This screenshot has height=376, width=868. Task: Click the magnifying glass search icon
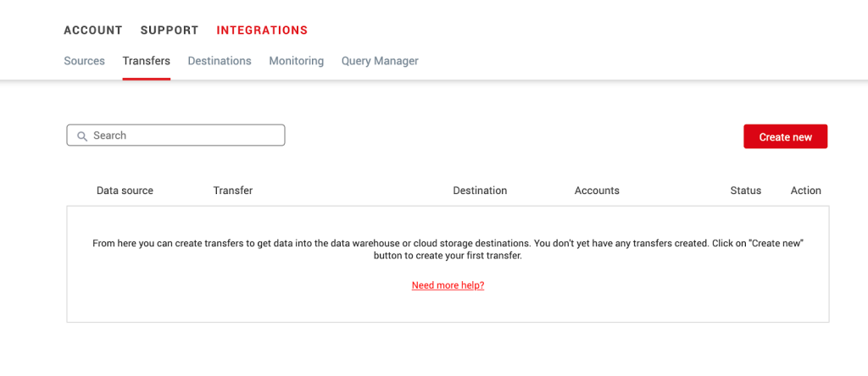(x=82, y=135)
